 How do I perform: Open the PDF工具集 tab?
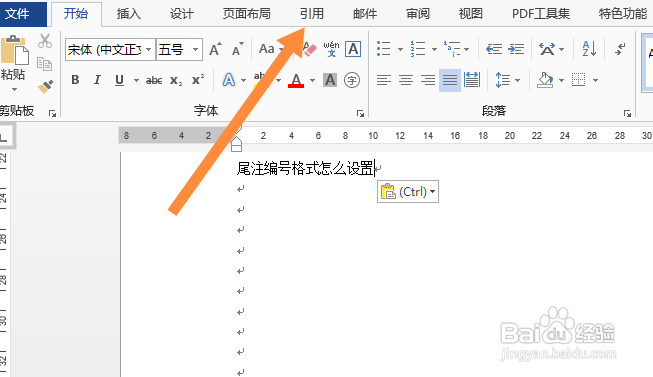pyautogui.click(x=541, y=14)
